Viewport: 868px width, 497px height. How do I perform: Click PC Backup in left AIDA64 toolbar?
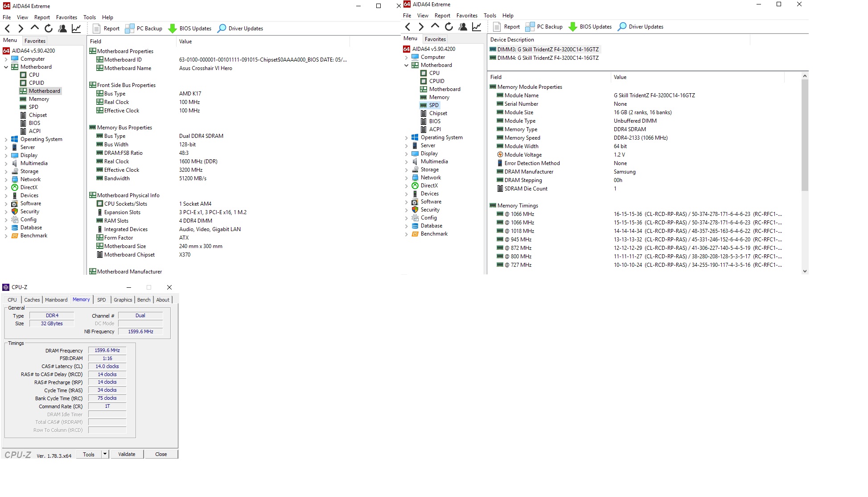[x=144, y=29]
